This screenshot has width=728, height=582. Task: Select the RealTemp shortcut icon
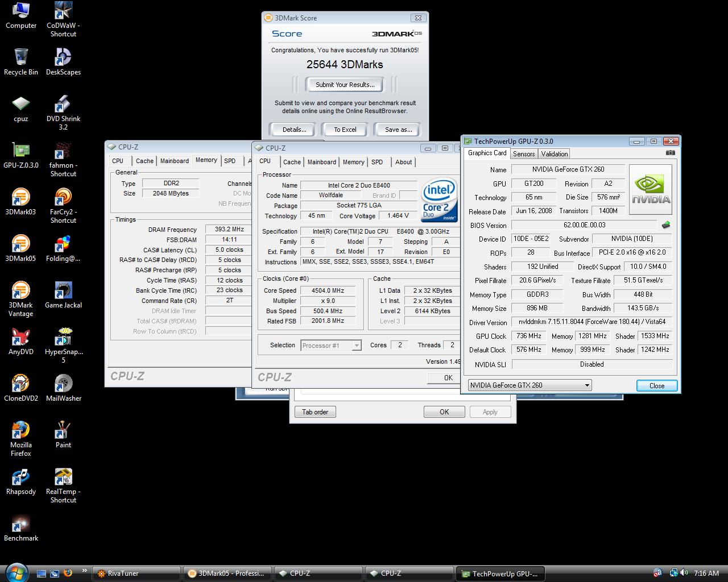pyautogui.click(x=63, y=486)
